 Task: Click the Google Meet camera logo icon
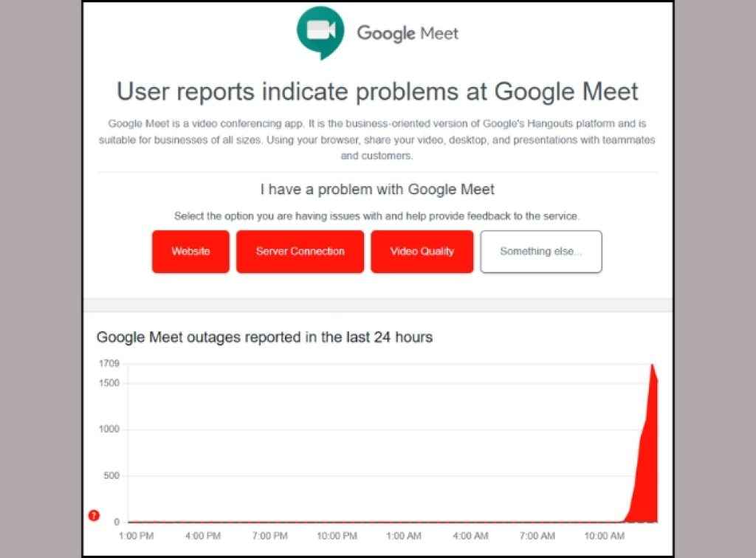[321, 32]
